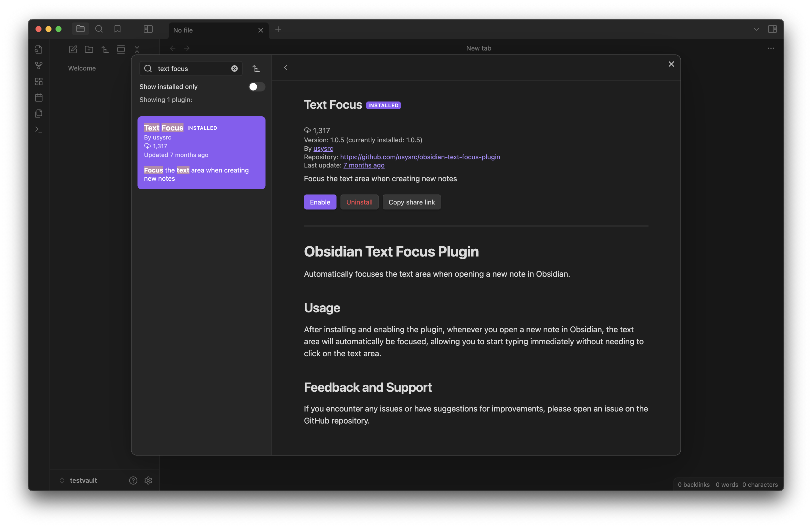812x528 pixels.
Task: Toggle Show installed only switch
Action: click(x=257, y=87)
